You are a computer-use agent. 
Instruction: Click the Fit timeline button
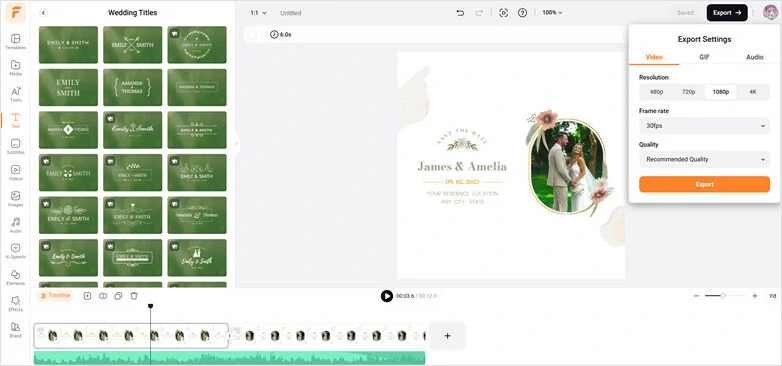point(773,296)
